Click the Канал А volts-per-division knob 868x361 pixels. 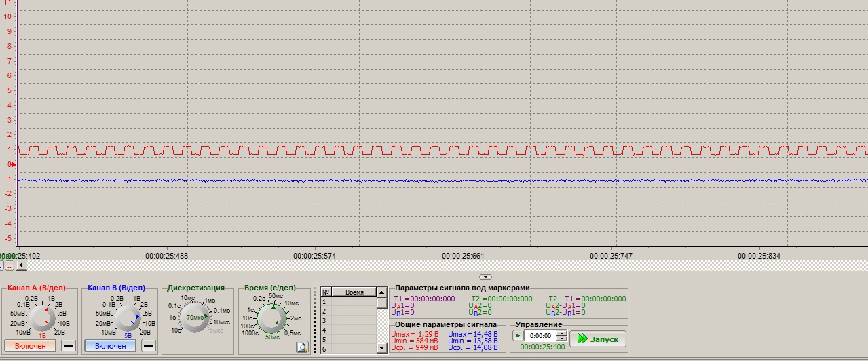click(42, 318)
